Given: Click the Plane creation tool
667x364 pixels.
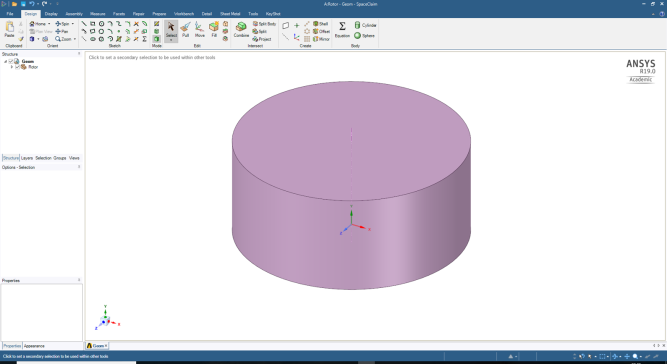Looking at the screenshot, I should tap(285, 26).
